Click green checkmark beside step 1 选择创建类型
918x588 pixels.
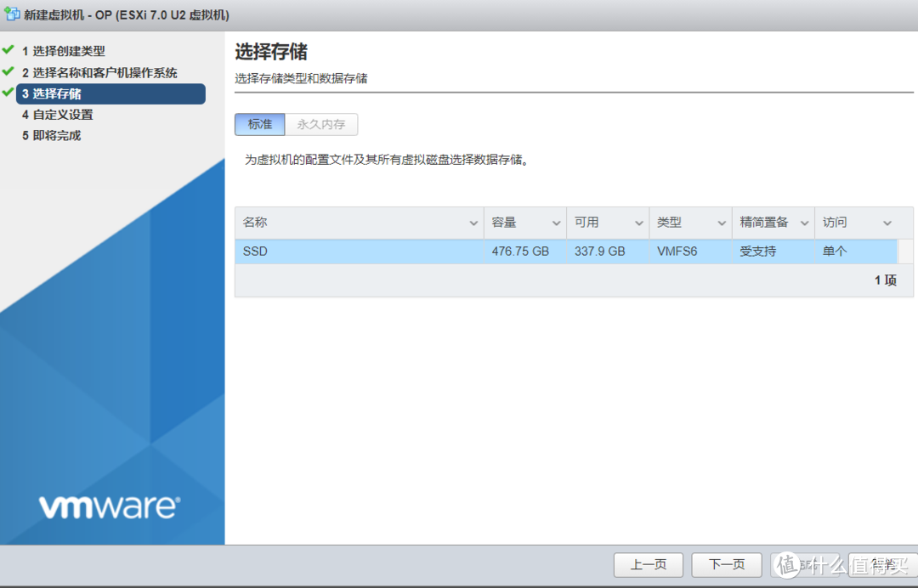click(x=9, y=50)
